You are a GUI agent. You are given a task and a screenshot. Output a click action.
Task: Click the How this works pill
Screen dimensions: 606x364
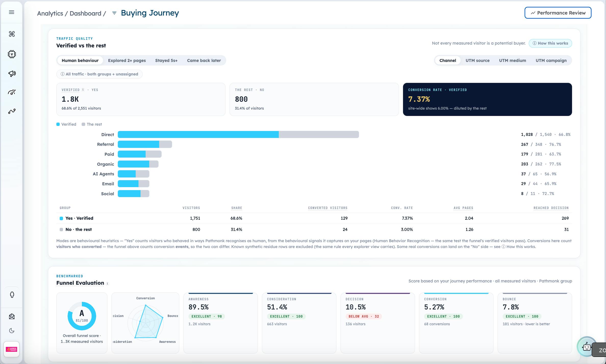pyautogui.click(x=550, y=43)
